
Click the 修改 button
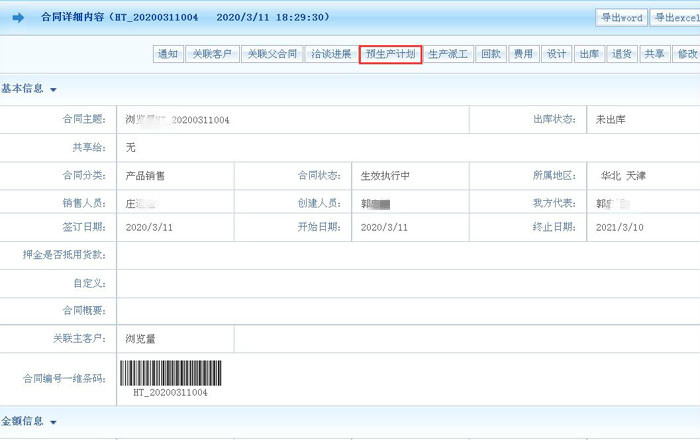tap(686, 54)
